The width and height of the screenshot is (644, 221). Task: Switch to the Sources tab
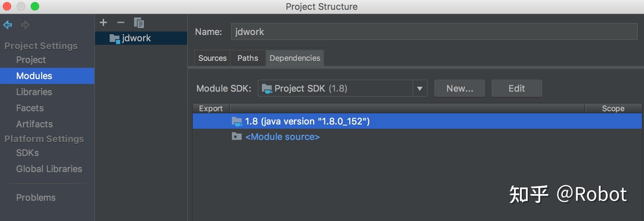click(x=212, y=58)
